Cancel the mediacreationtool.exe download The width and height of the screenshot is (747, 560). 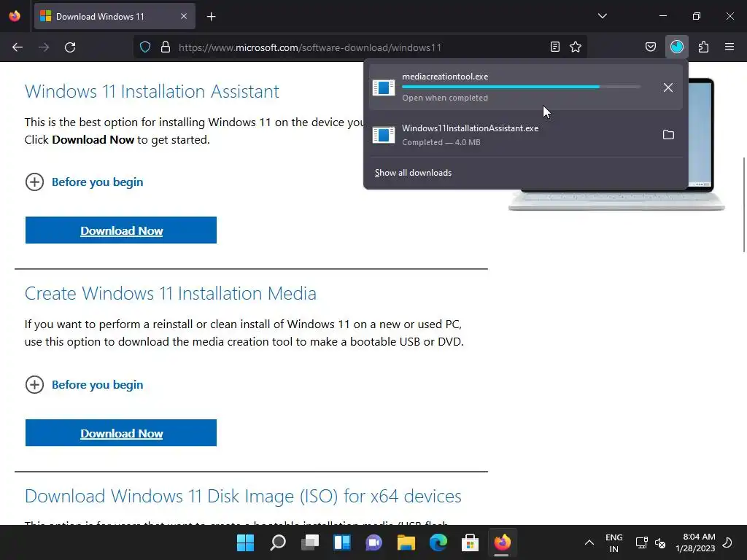click(x=668, y=87)
